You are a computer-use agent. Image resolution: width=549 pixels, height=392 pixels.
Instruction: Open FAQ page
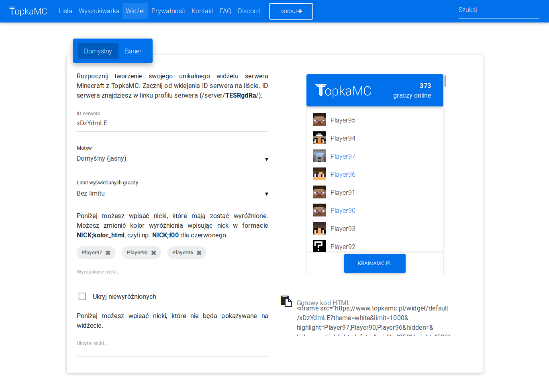[225, 11]
